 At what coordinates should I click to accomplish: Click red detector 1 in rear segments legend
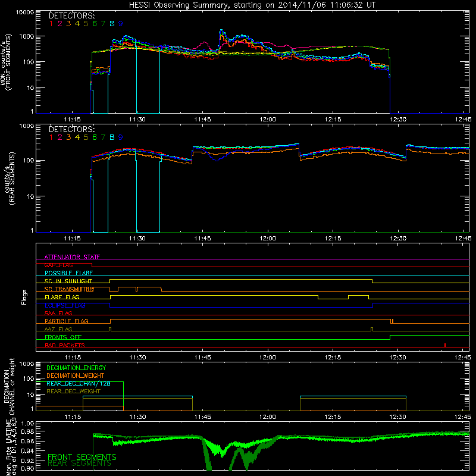51,137
